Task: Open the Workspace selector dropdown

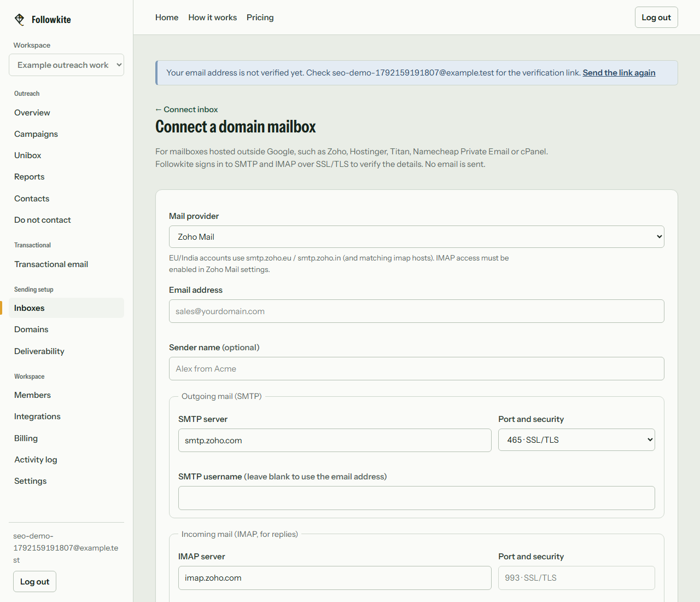Action: pos(67,65)
